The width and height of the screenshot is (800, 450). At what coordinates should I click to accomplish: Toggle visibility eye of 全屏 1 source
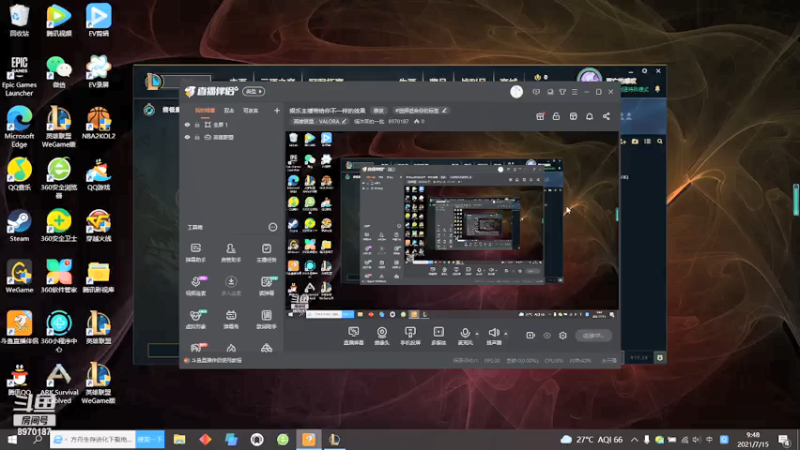coord(187,124)
